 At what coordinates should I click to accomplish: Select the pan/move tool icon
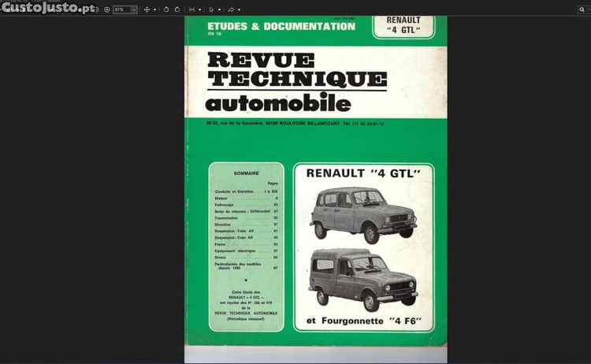point(147,9)
